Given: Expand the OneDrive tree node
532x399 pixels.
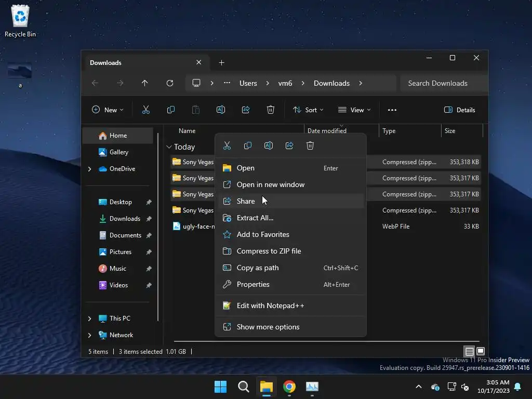Looking at the screenshot, I should click(x=89, y=169).
